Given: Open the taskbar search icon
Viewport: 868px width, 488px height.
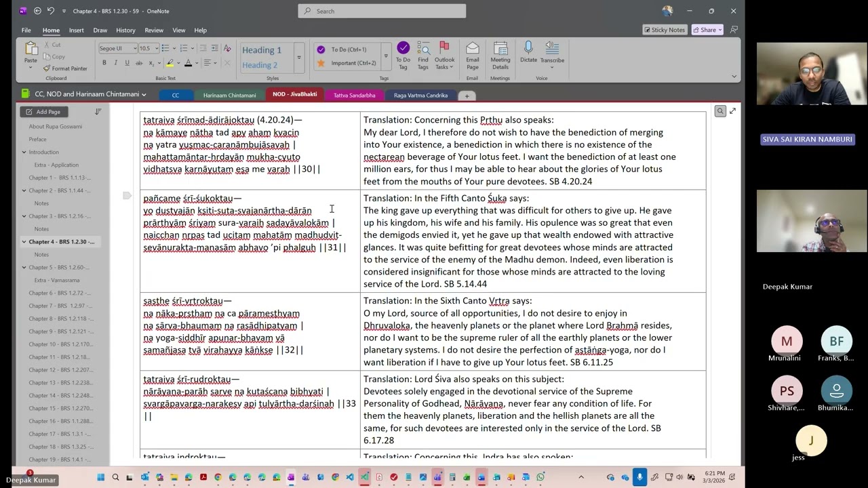Looking at the screenshot, I should pyautogui.click(x=115, y=477).
